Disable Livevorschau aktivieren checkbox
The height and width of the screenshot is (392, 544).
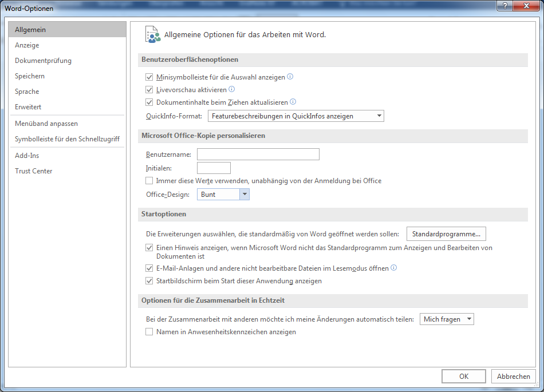click(149, 90)
